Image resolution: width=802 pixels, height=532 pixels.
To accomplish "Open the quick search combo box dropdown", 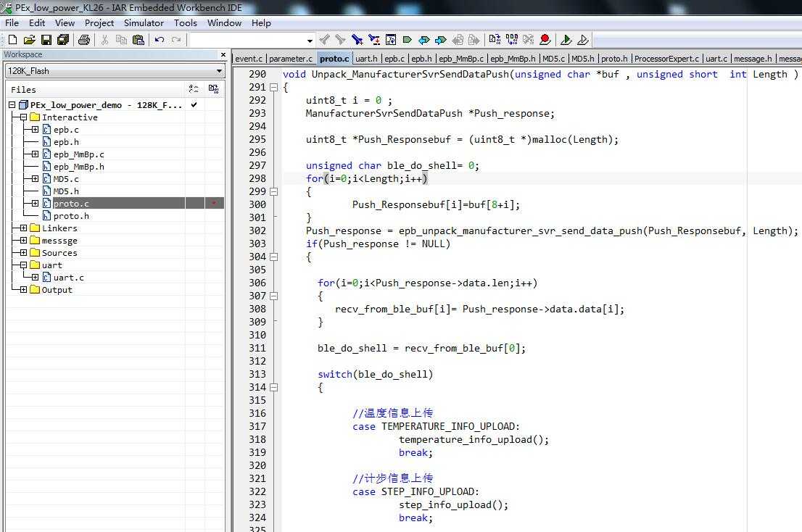I will pyautogui.click(x=310, y=41).
